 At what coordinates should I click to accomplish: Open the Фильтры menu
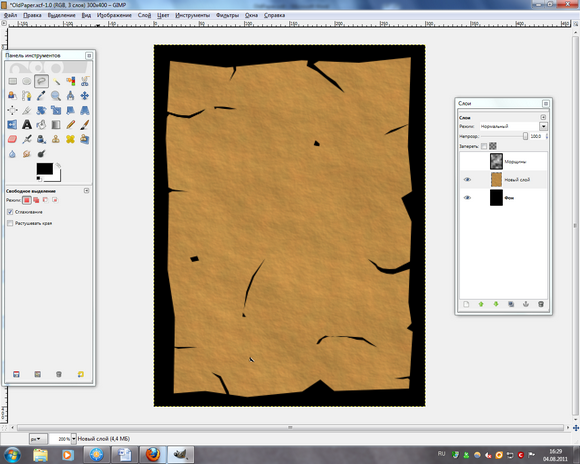[227, 15]
